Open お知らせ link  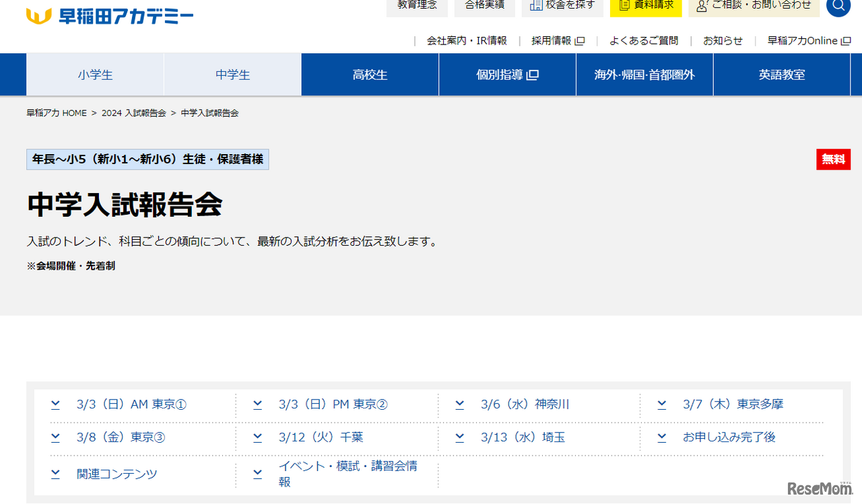pyautogui.click(x=723, y=40)
